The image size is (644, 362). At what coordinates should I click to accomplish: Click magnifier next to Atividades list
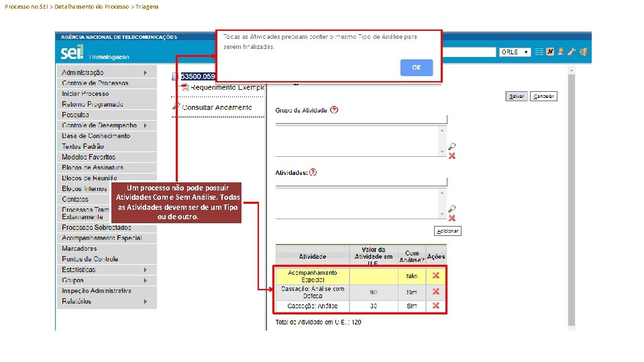click(451, 209)
